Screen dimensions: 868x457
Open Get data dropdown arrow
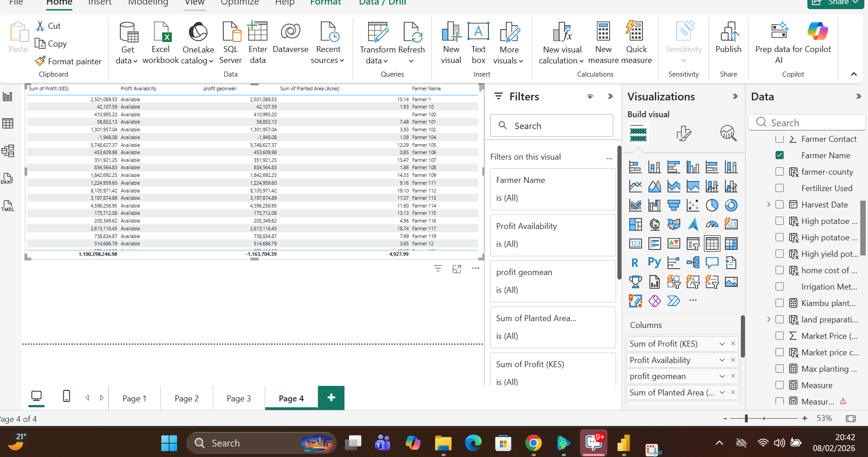point(135,61)
